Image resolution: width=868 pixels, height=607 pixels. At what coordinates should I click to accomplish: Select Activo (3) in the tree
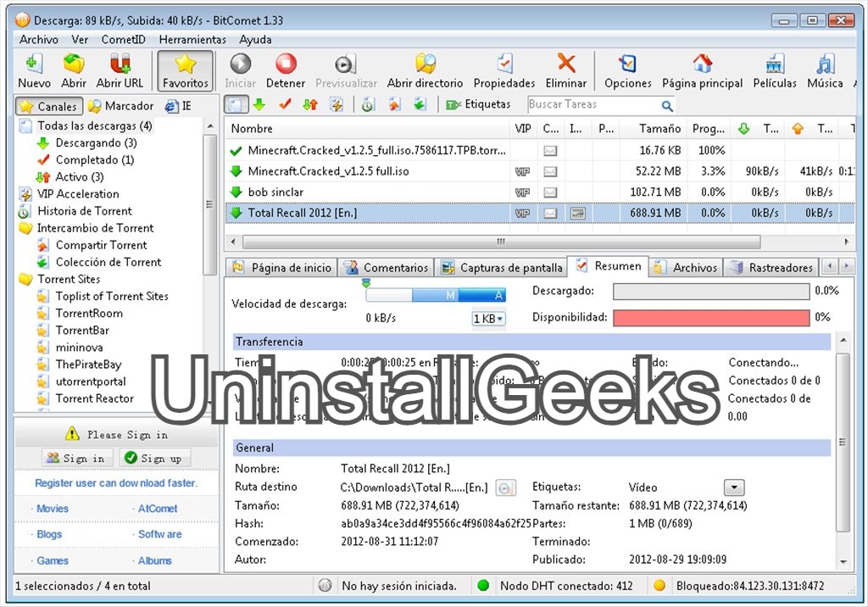pos(79,176)
